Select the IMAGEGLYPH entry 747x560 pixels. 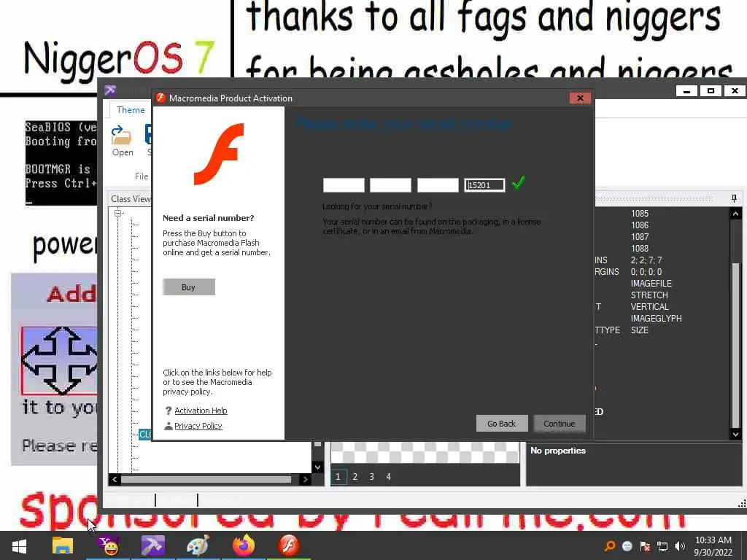(x=656, y=319)
